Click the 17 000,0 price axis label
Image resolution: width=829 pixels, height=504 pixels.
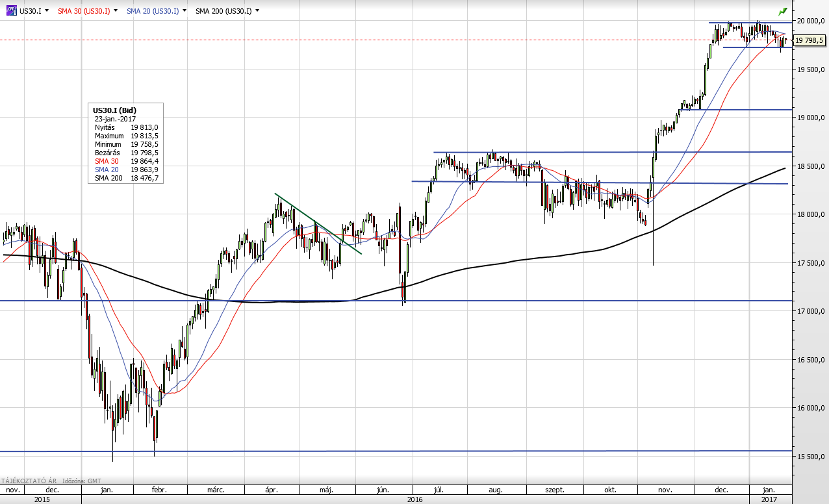click(812, 311)
